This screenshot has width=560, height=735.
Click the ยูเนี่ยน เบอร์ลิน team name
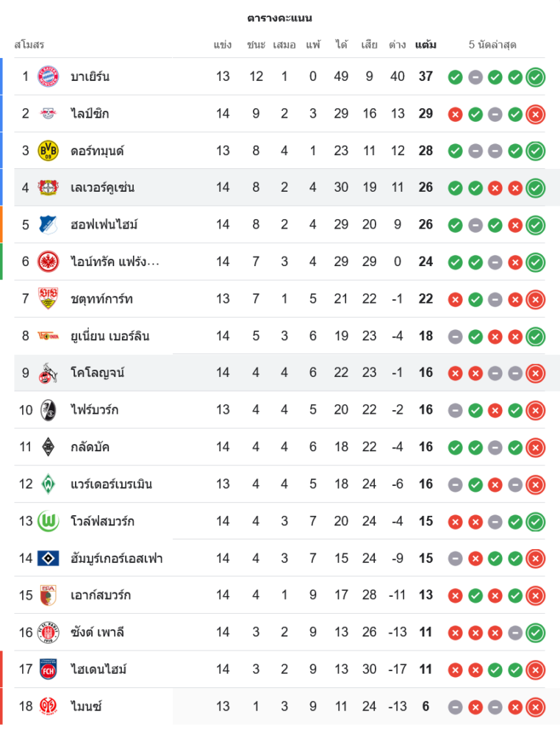click(x=110, y=336)
